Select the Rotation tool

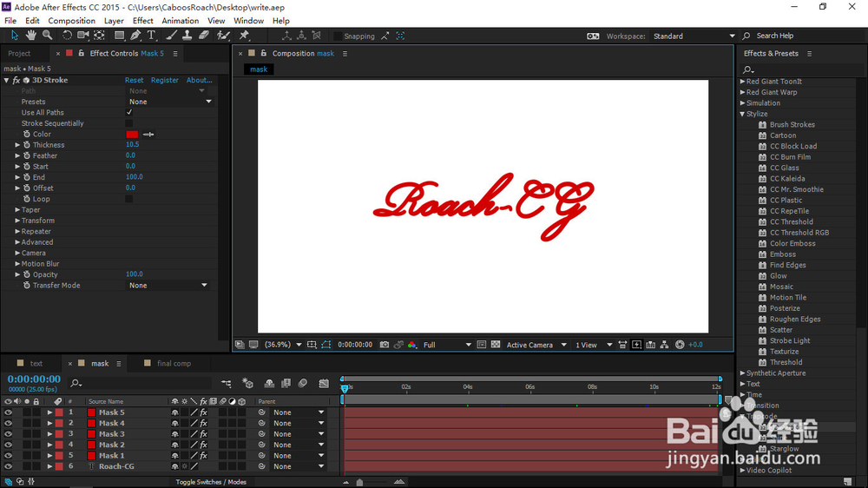[x=67, y=36]
